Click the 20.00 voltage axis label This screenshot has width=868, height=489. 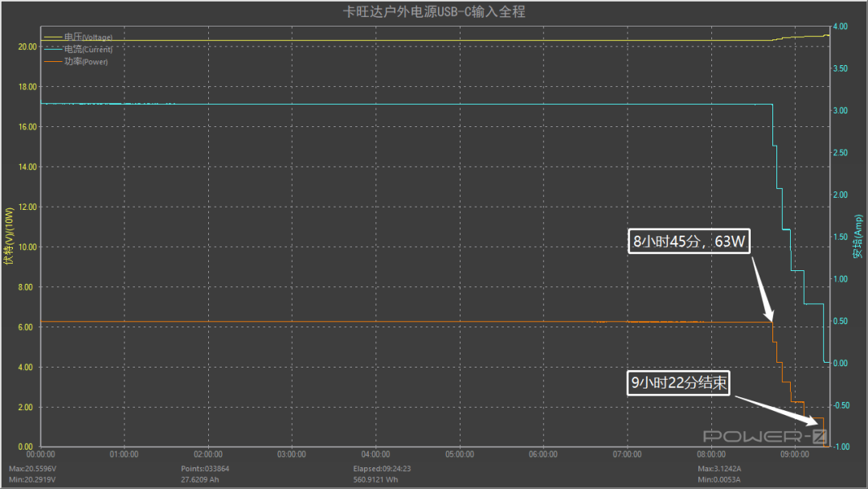[27, 47]
